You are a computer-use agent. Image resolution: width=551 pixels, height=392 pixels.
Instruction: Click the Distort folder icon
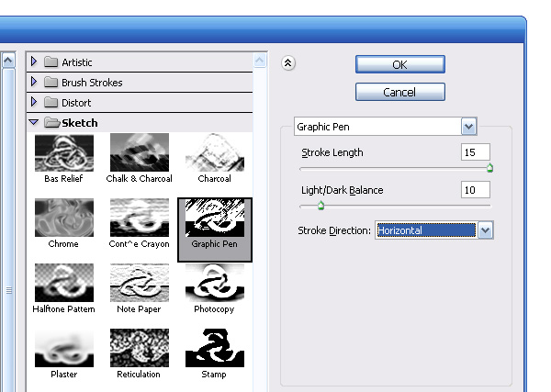tap(51, 102)
